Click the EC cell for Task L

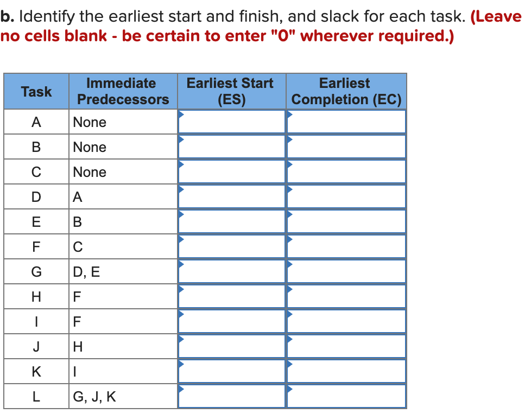[x=346, y=396]
